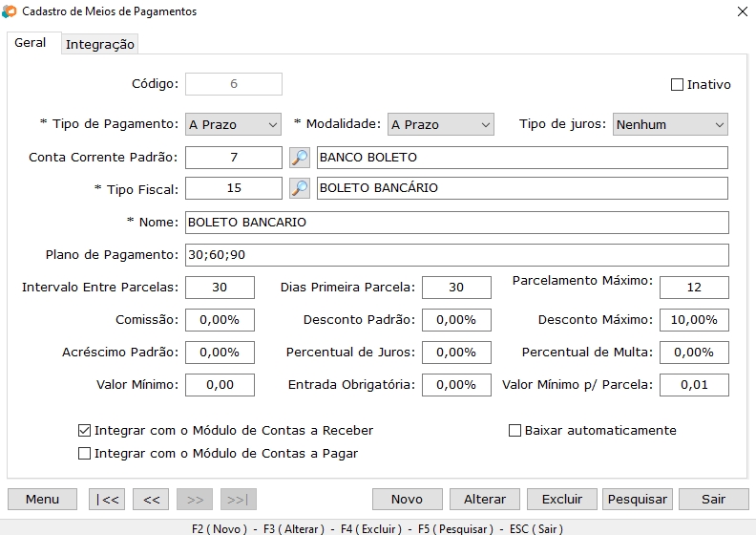Check the Baixar automaticamente option
Image resolution: width=756 pixels, height=535 pixels.
[x=515, y=431]
